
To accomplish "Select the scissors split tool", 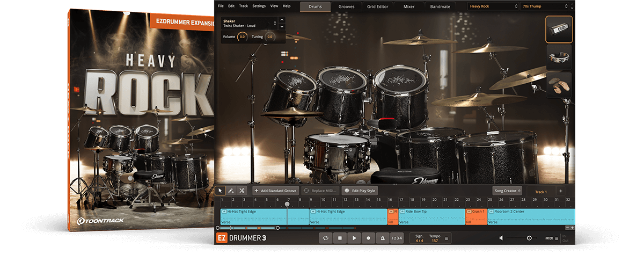I will pos(242,191).
